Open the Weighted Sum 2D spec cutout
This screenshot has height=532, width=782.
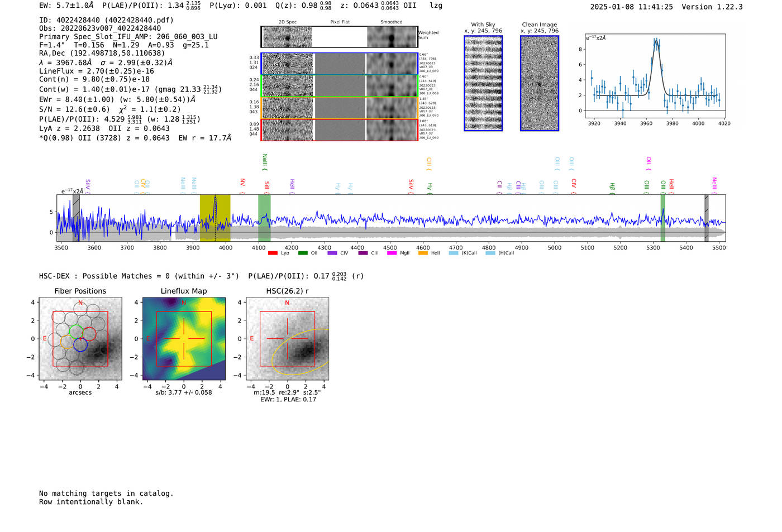[x=288, y=37]
